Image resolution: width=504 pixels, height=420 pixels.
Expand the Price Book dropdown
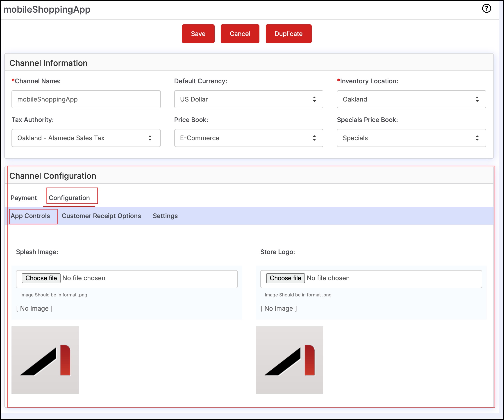tap(248, 138)
